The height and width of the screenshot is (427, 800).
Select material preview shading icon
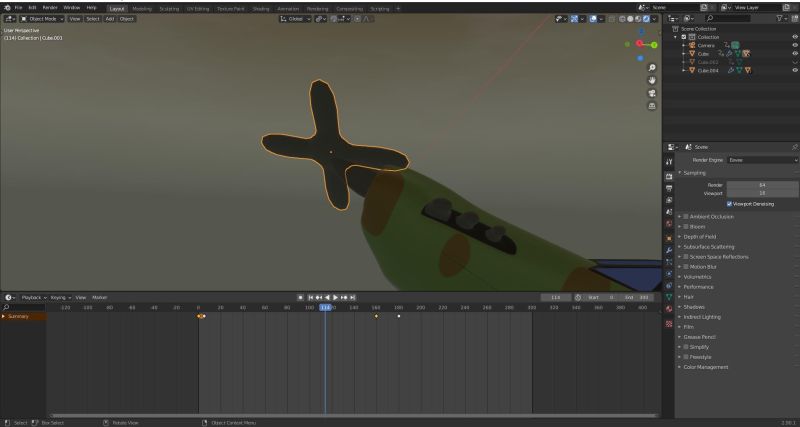coord(638,19)
